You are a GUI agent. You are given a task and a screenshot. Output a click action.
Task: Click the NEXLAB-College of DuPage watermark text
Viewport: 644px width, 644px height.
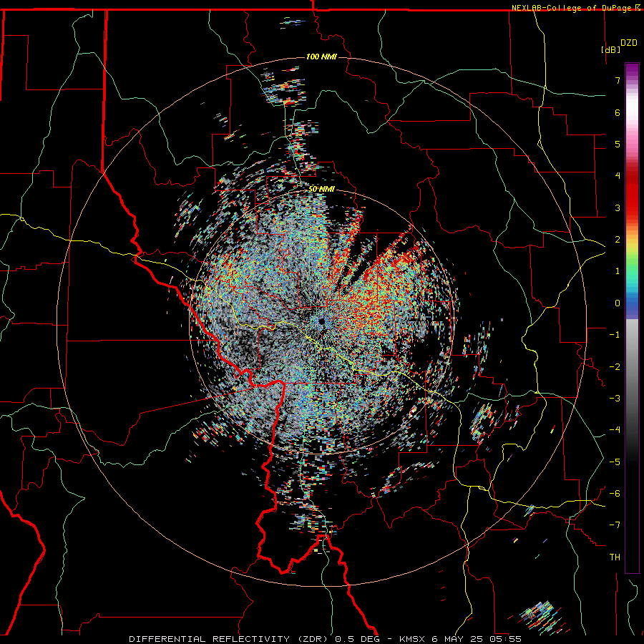[575, 8]
